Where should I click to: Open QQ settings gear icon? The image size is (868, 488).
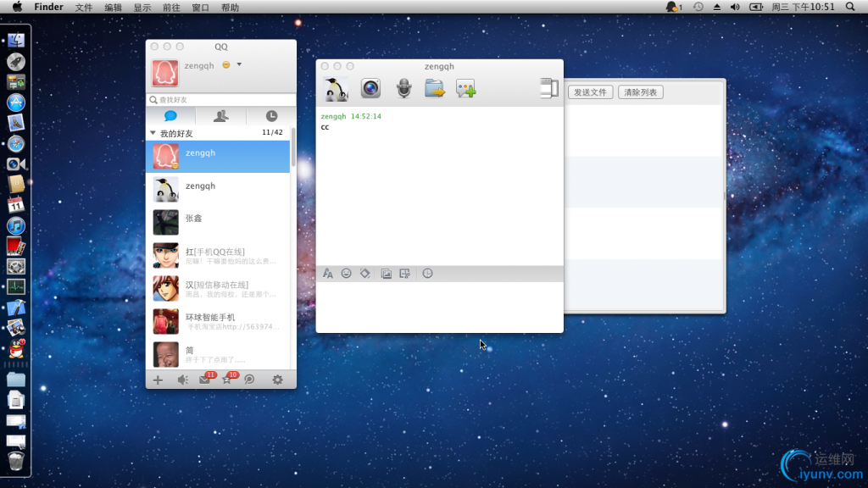click(277, 380)
